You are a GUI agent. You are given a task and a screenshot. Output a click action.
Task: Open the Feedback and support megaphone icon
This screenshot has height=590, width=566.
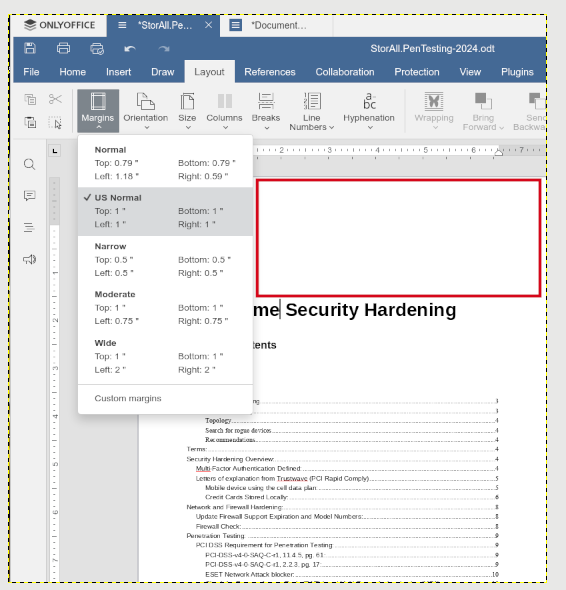[29, 259]
